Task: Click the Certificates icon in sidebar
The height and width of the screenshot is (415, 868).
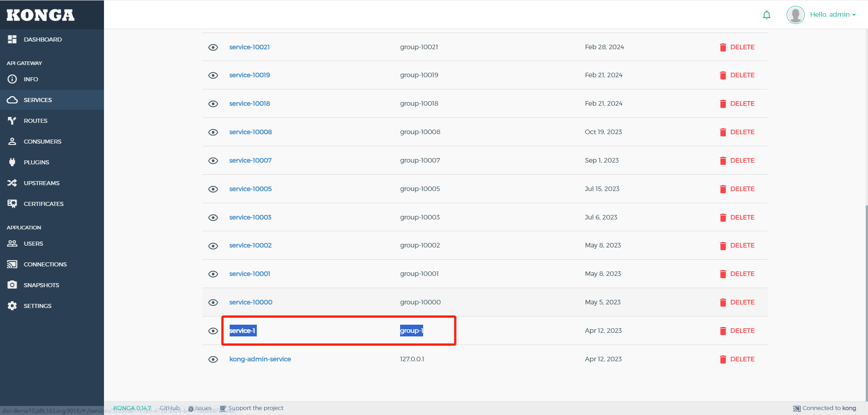Action: tap(12, 204)
